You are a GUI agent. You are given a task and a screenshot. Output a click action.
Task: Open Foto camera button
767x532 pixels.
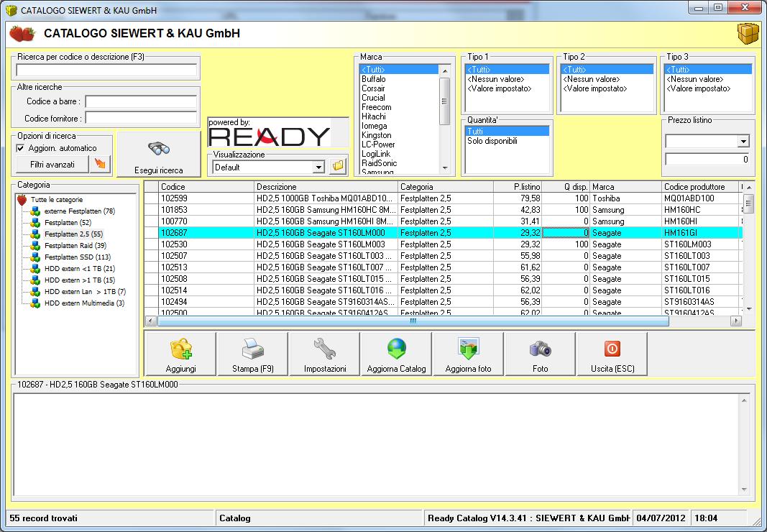click(540, 354)
